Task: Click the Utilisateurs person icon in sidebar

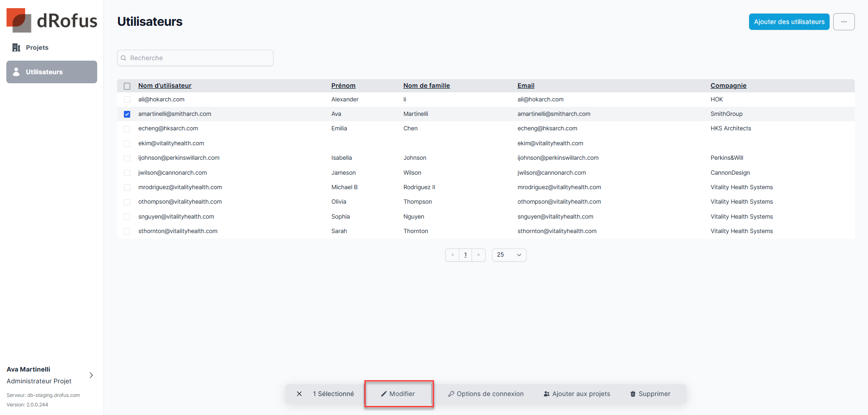Action: tap(16, 72)
